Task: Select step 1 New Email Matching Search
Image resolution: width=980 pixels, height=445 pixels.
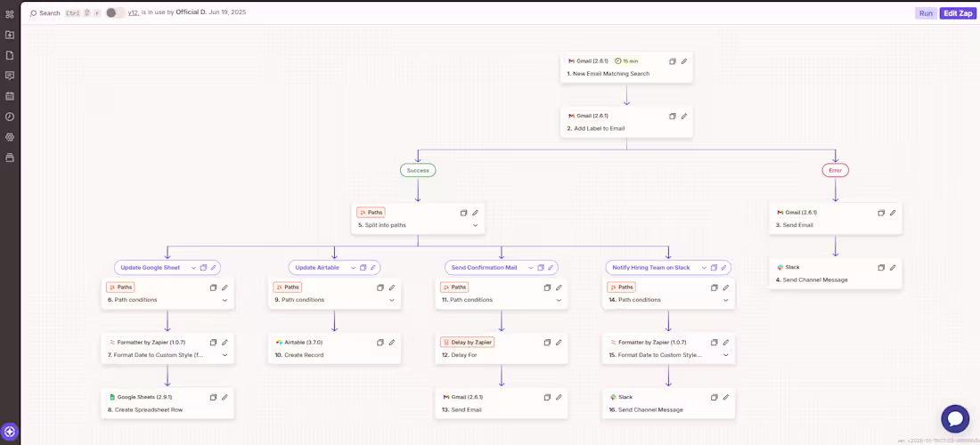Action: 626,67
